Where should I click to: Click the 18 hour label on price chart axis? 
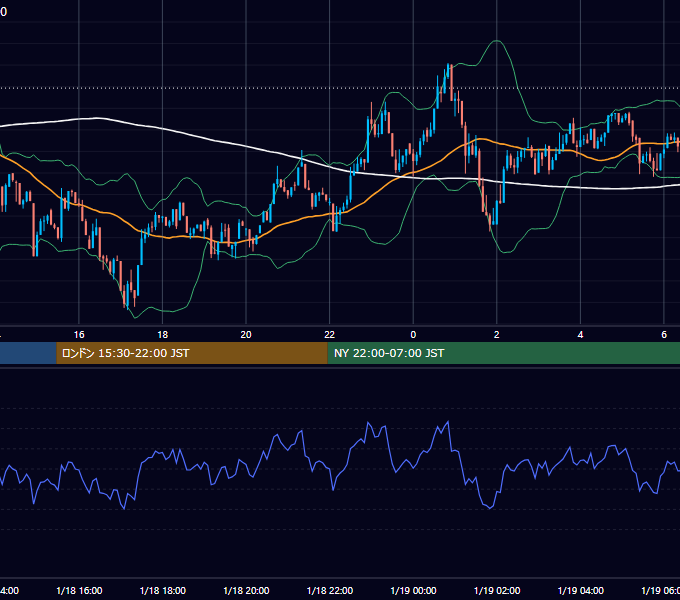163,335
